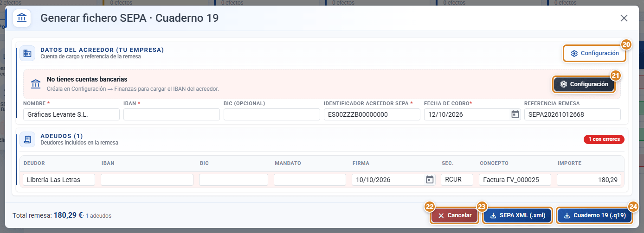Edit Identificador acreedor SEPA field
The width and height of the screenshot is (644, 233).
pyautogui.click(x=372, y=114)
